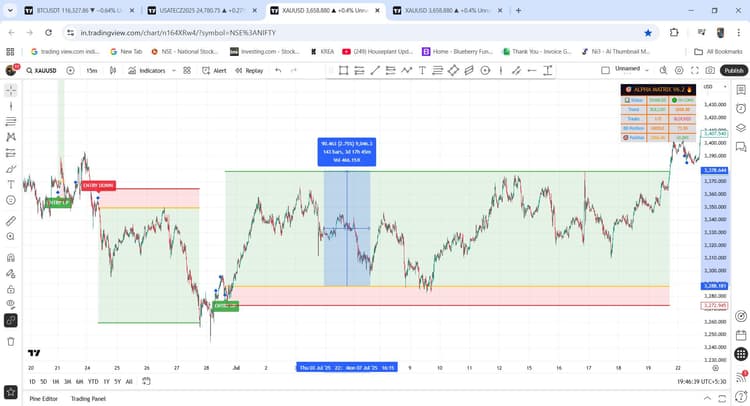The height and width of the screenshot is (406, 750).
Task: Select the text tool in favorites toolbar
Action: (422, 70)
